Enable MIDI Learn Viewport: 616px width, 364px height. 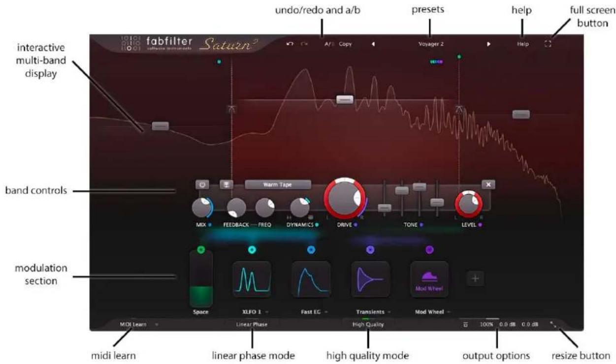click(x=133, y=325)
